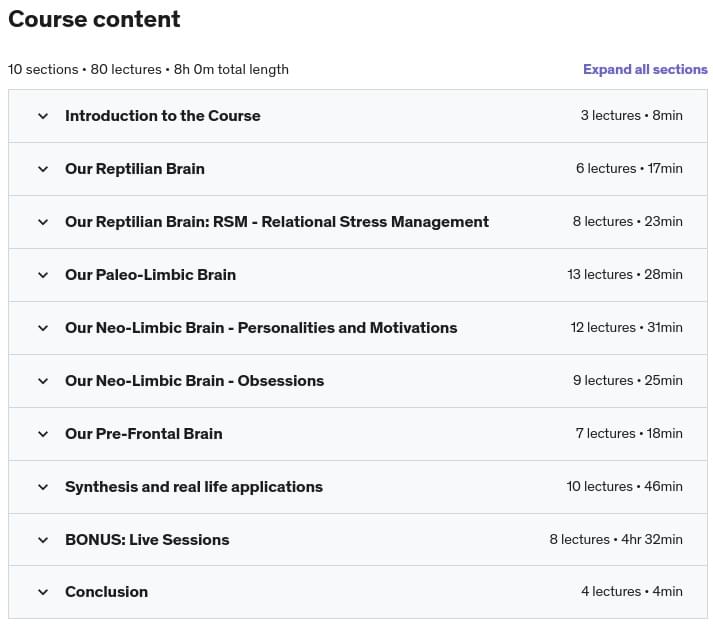The width and height of the screenshot is (713, 629).
Task: Click the '9 lectures • 25min' text
Action: pyautogui.click(x=628, y=381)
